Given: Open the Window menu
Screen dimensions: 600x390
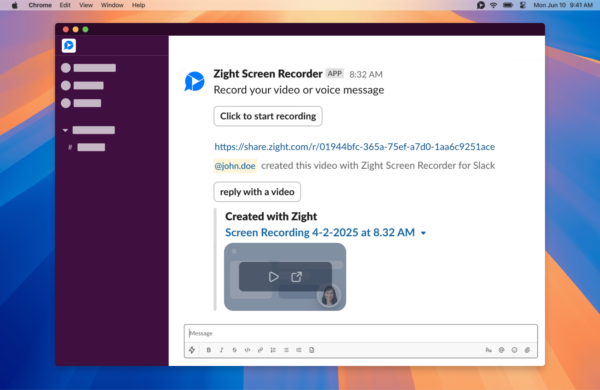Looking at the screenshot, I should [112, 5].
